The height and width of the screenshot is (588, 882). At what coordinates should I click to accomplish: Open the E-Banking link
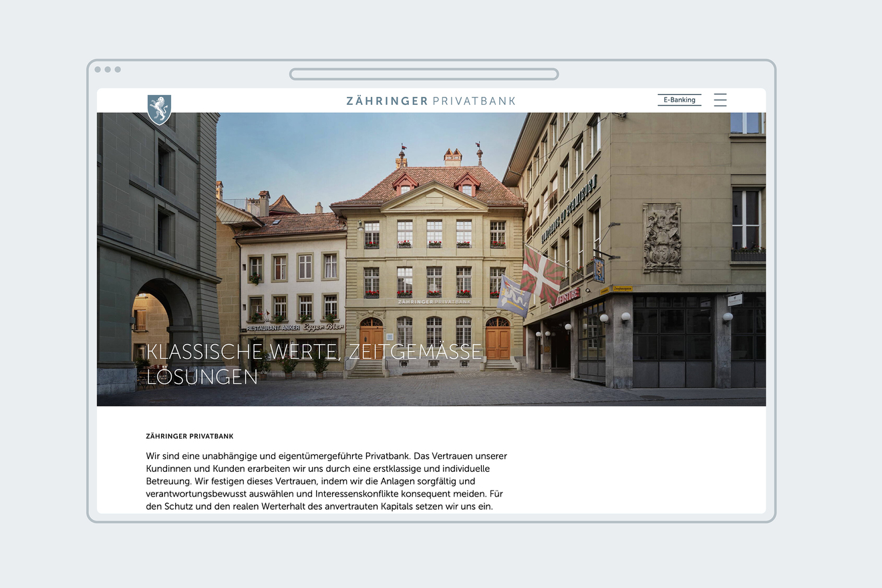pos(680,100)
